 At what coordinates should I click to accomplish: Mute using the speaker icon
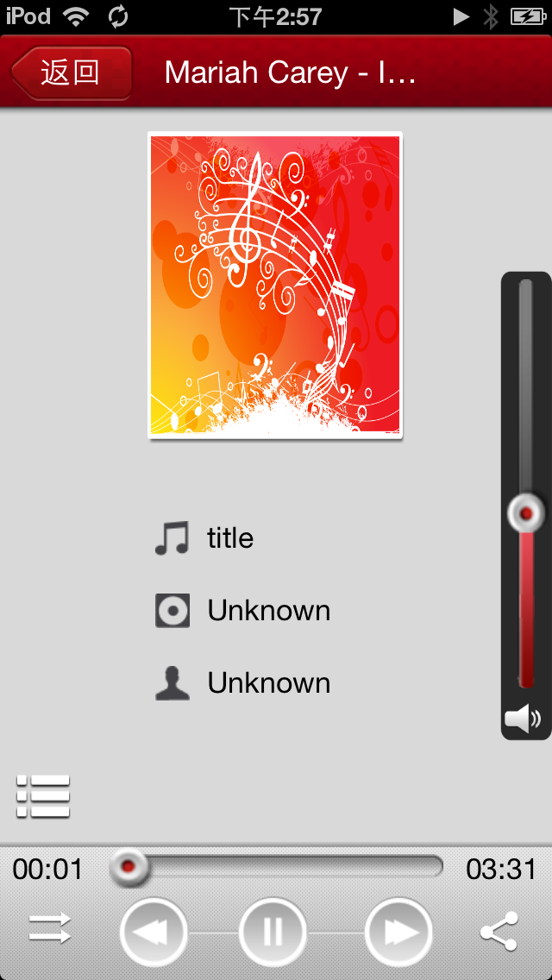[x=522, y=719]
